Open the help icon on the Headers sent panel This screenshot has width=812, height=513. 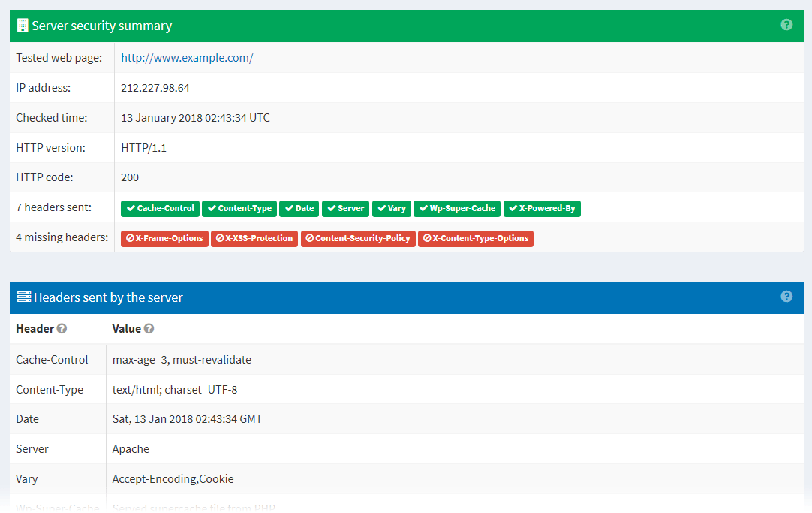coord(786,296)
